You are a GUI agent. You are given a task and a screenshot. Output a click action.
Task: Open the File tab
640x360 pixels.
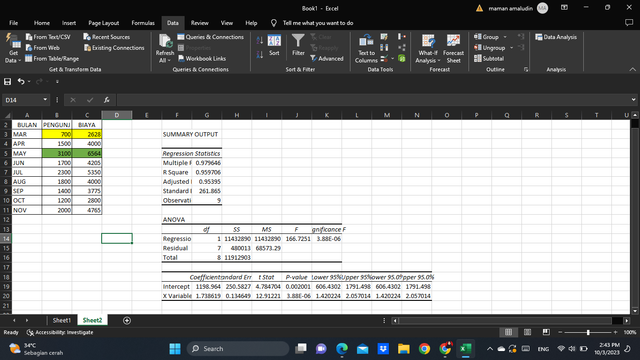click(13, 23)
